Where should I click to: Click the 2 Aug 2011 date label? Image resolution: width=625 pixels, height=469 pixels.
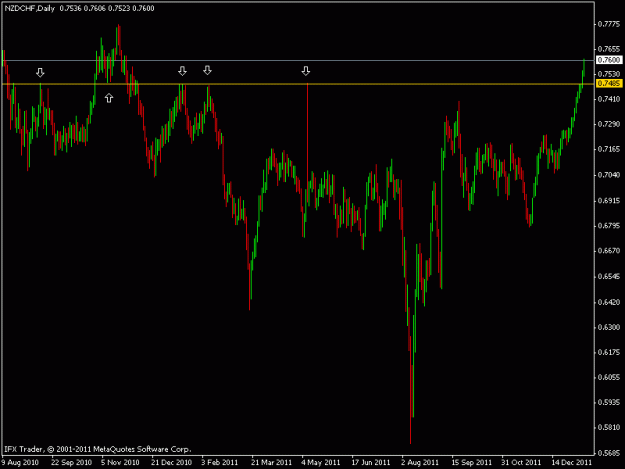[x=420, y=462]
